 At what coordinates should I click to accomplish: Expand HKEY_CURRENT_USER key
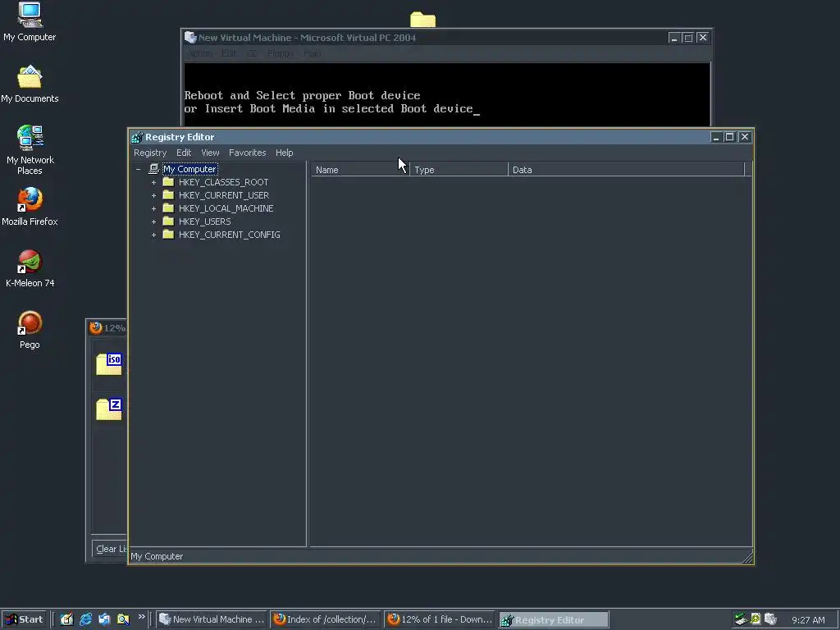[153, 195]
